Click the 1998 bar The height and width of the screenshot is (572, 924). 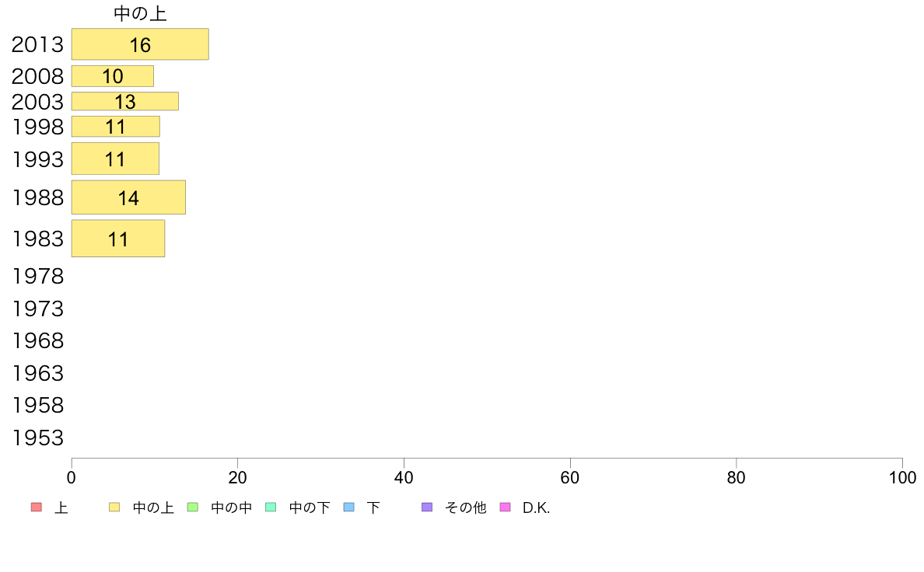point(115,127)
